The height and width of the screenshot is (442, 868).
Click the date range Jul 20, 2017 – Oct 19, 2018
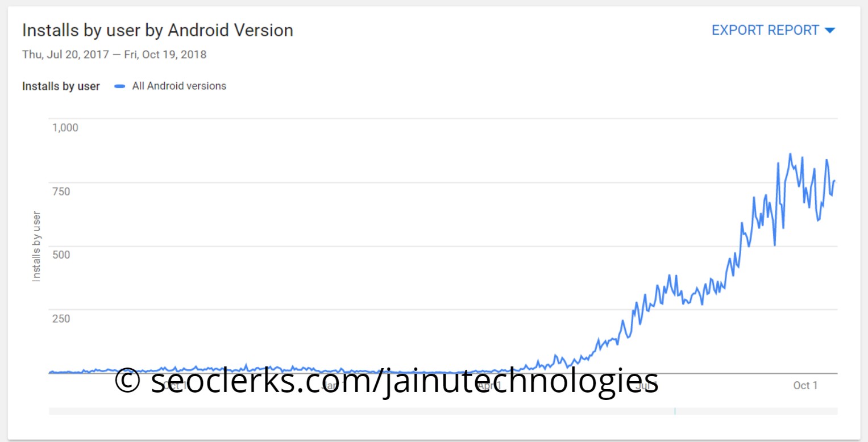click(x=114, y=55)
